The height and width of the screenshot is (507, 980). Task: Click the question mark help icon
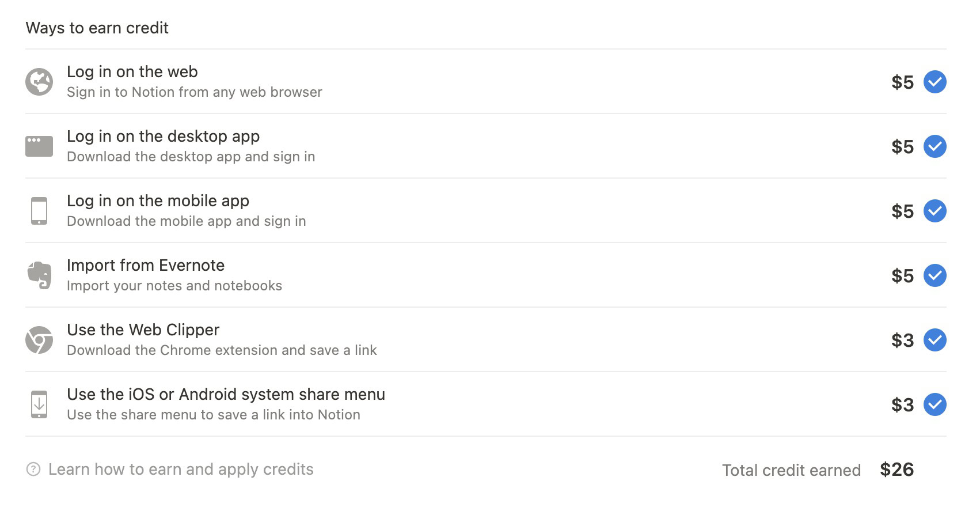point(33,470)
